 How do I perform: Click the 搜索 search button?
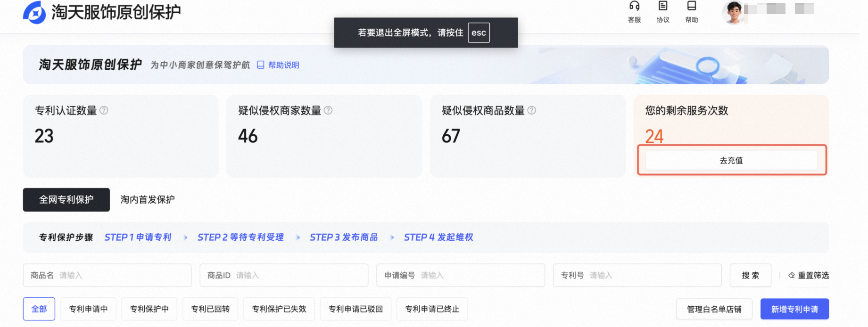(751, 275)
